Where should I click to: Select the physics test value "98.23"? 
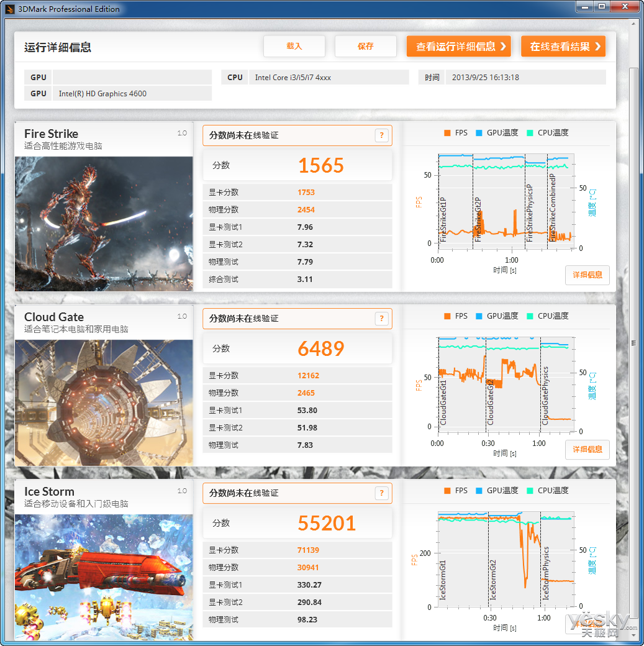(307, 620)
